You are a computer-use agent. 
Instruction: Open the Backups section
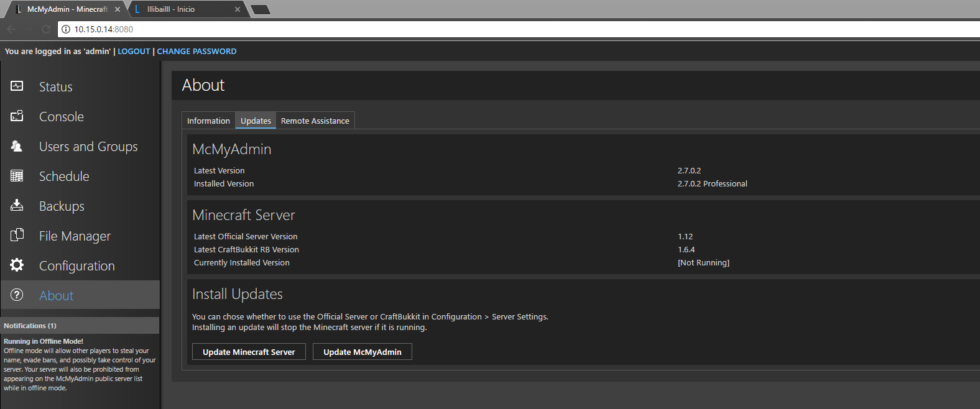pyautogui.click(x=62, y=206)
